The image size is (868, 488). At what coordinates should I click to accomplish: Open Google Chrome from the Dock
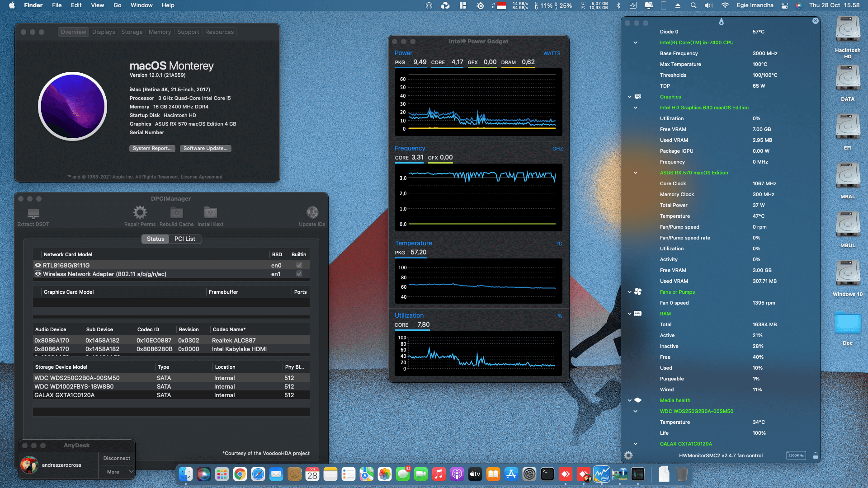tap(240, 474)
